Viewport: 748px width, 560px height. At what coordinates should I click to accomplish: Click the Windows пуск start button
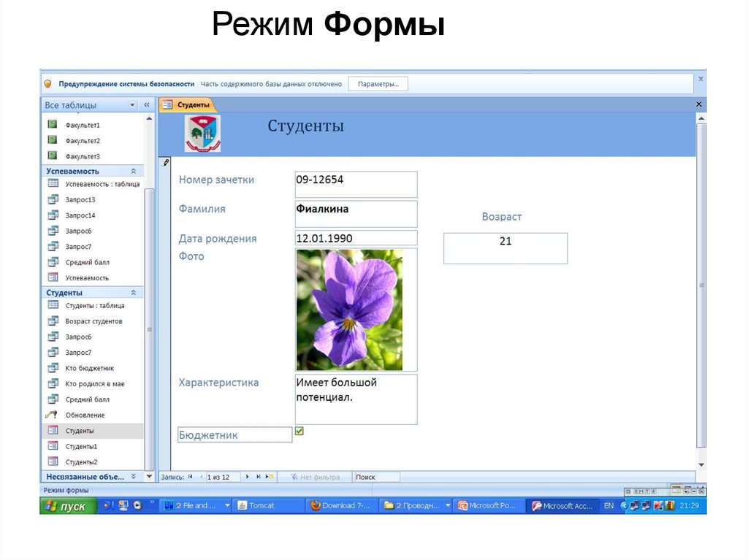[x=67, y=506]
